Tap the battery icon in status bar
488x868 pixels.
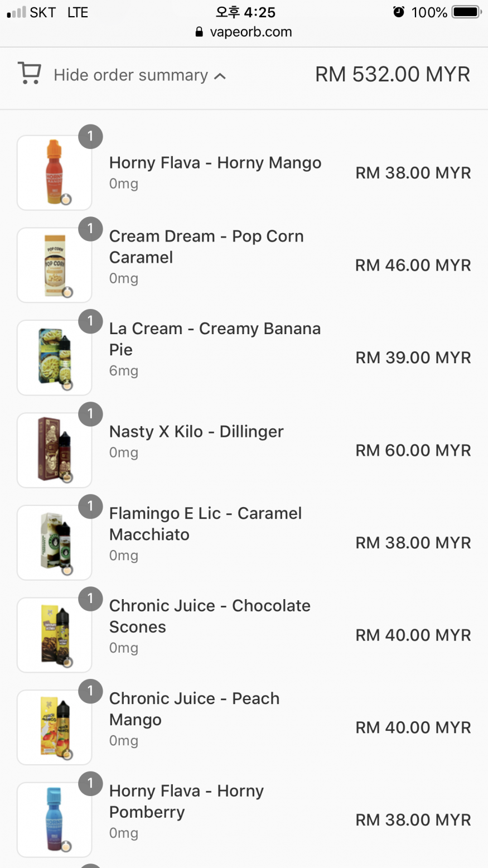pyautogui.click(x=466, y=12)
